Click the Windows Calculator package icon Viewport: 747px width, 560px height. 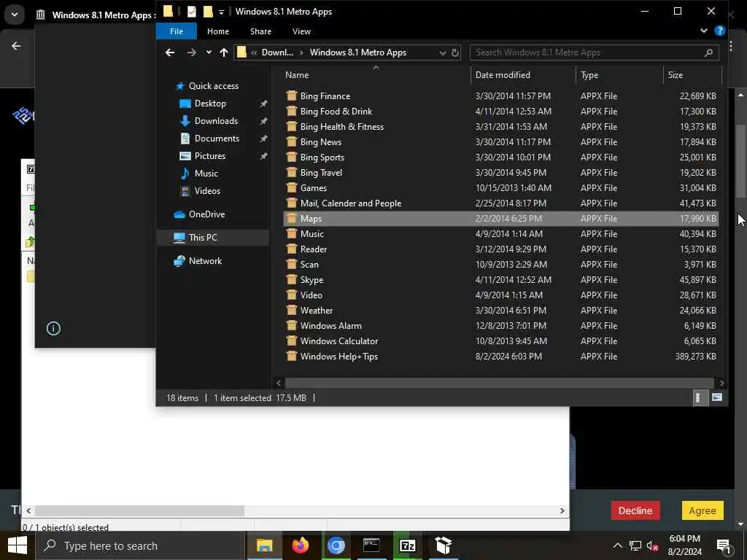coord(292,341)
